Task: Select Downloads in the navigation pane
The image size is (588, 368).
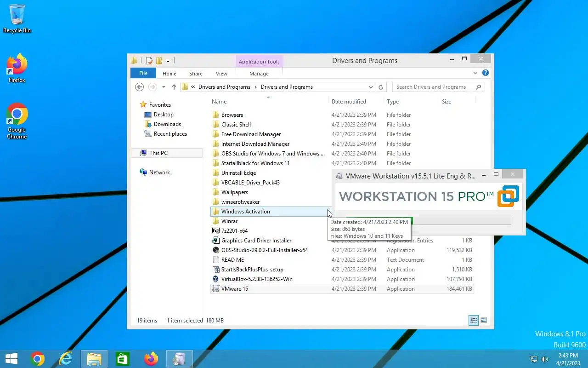Action: pos(167,124)
